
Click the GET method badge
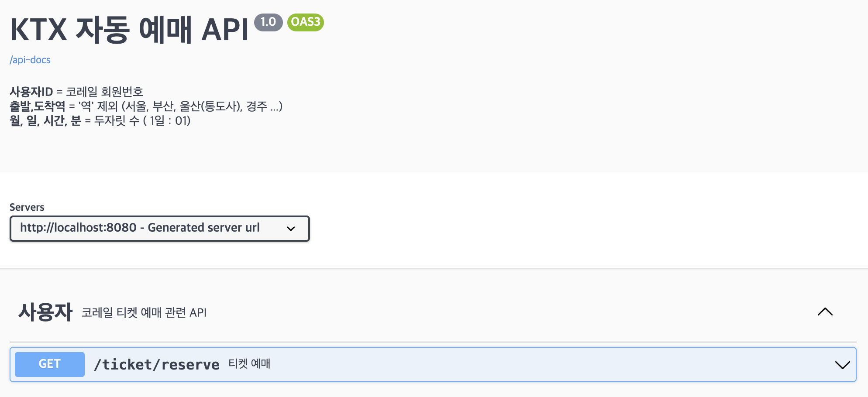click(x=49, y=364)
